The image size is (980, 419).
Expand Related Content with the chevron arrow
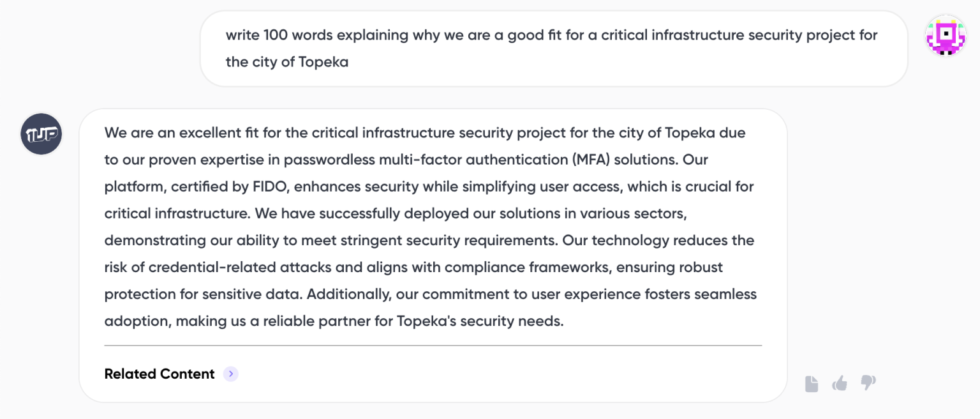pos(231,374)
